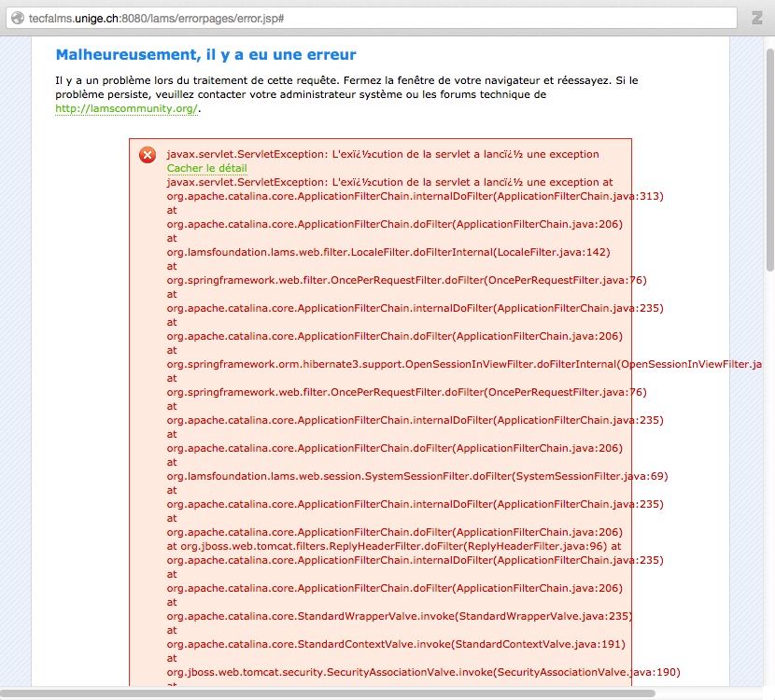This screenshot has height=700, width=775.
Task: Click the StandardContextValve.invoke stack line
Action: (396, 645)
